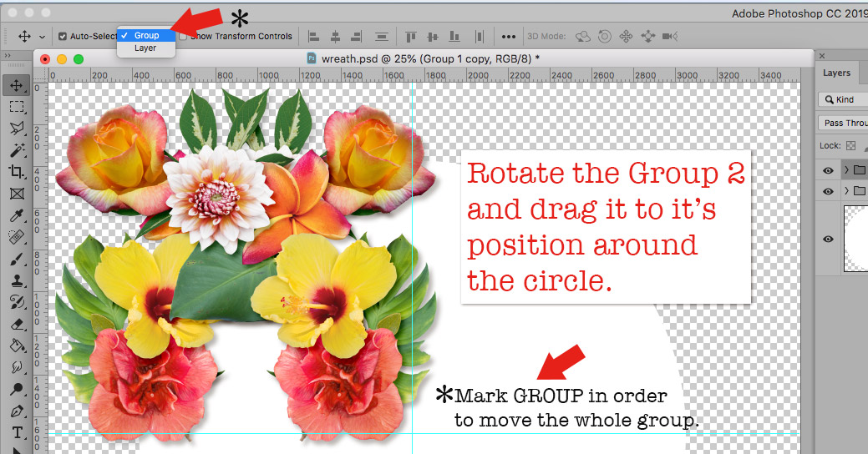
Task: Select the Rectangular Marquee tool
Action: 17,107
